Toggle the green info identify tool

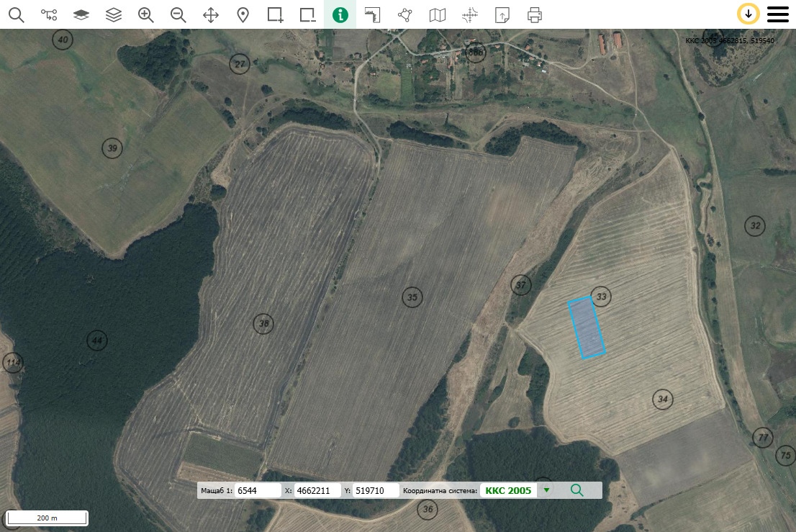pos(340,14)
